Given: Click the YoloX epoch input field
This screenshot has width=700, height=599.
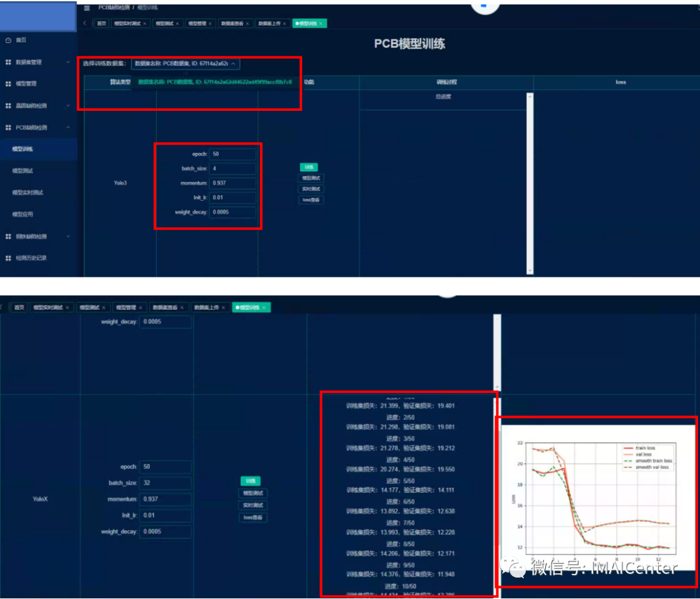Looking at the screenshot, I should click(165, 467).
